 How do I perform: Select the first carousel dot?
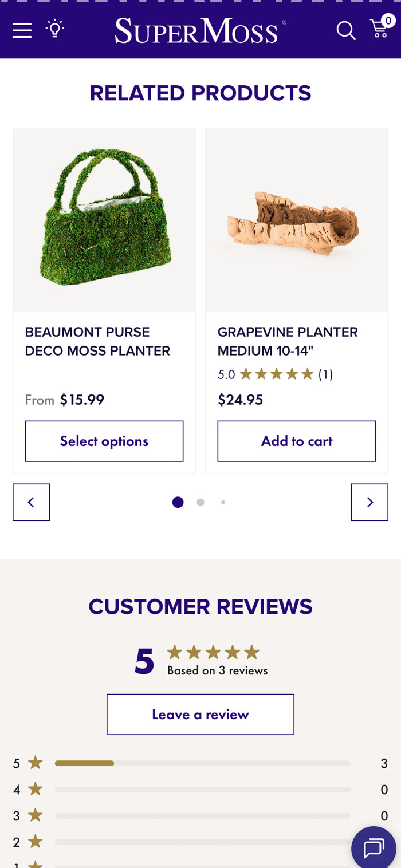pyautogui.click(x=178, y=502)
